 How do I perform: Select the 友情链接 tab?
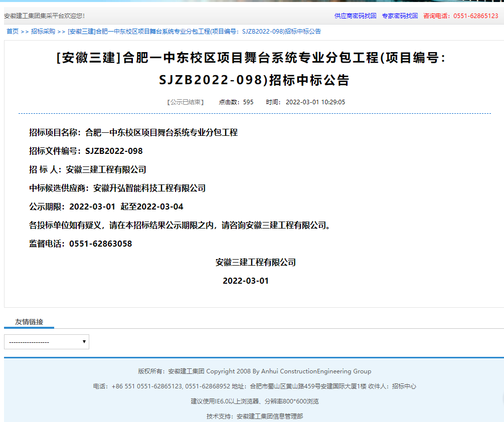tap(29, 322)
